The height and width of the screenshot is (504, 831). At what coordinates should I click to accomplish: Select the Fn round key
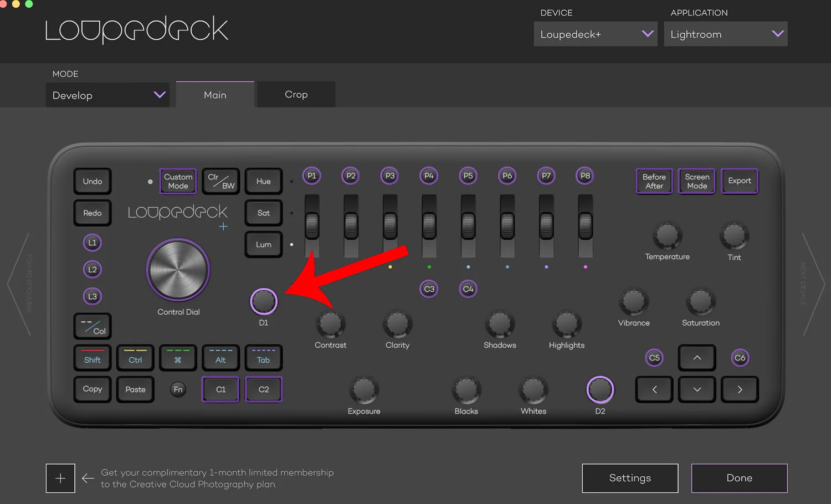(178, 389)
